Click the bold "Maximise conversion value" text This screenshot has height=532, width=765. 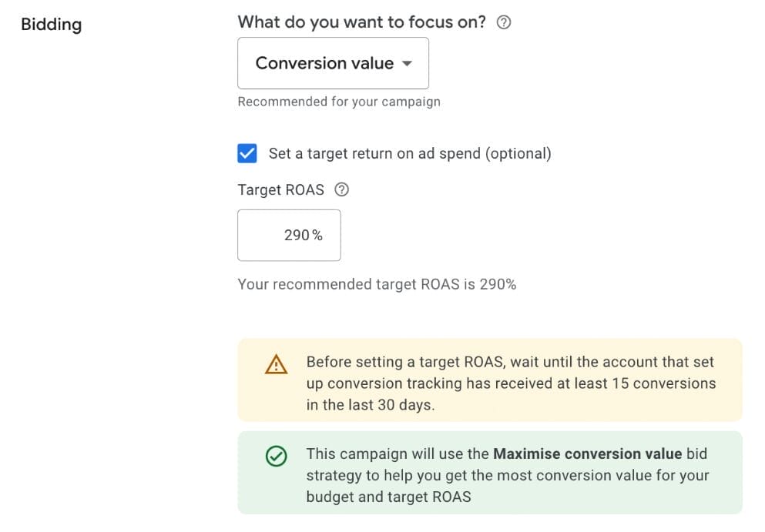click(x=585, y=454)
